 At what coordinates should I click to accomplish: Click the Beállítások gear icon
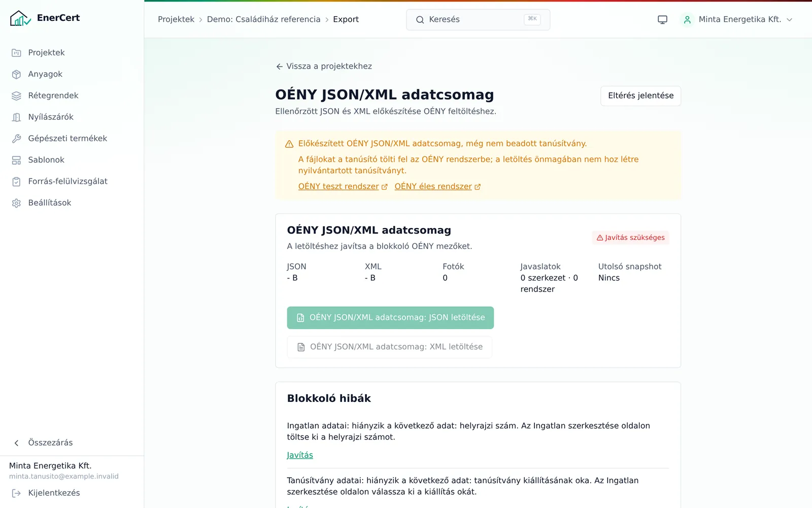pyautogui.click(x=16, y=203)
